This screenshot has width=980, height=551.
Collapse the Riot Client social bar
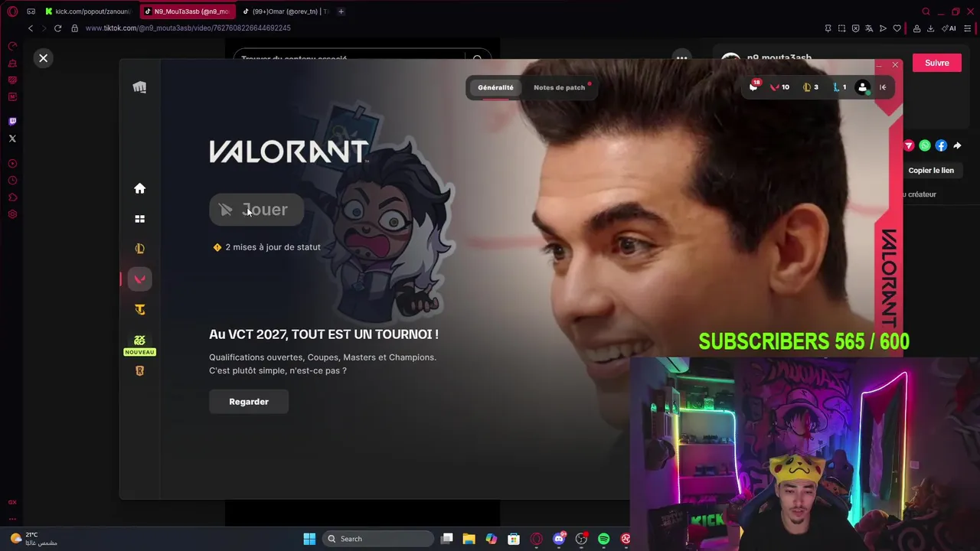click(883, 87)
